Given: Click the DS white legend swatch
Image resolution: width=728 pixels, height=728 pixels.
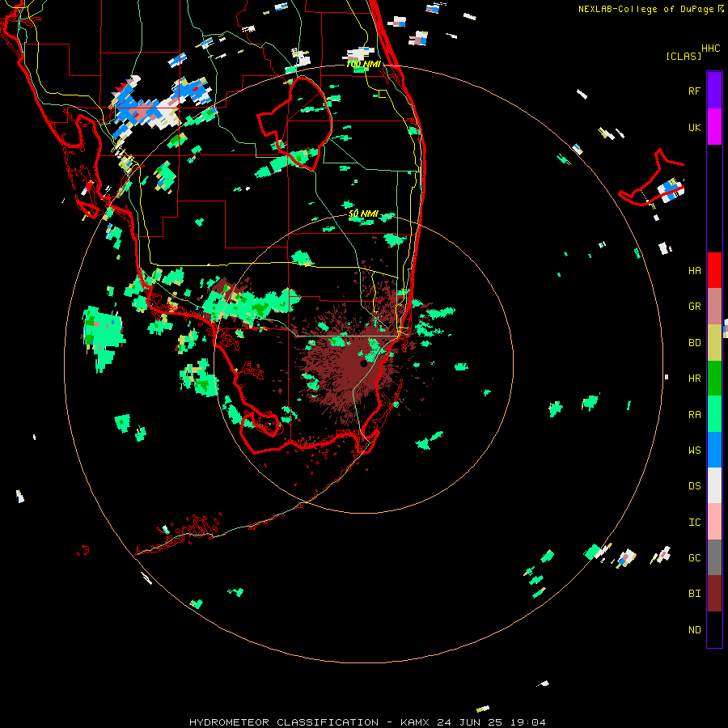Looking at the screenshot, I should pyautogui.click(x=714, y=485).
